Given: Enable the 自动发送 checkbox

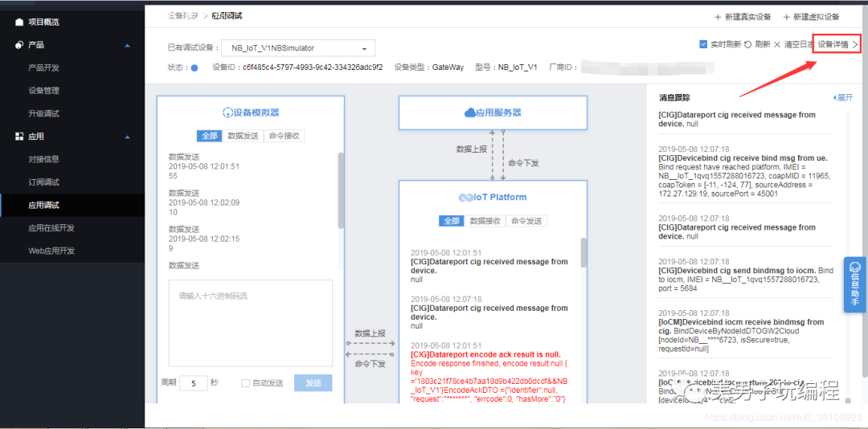Looking at the screenshot, I should 245,383.
